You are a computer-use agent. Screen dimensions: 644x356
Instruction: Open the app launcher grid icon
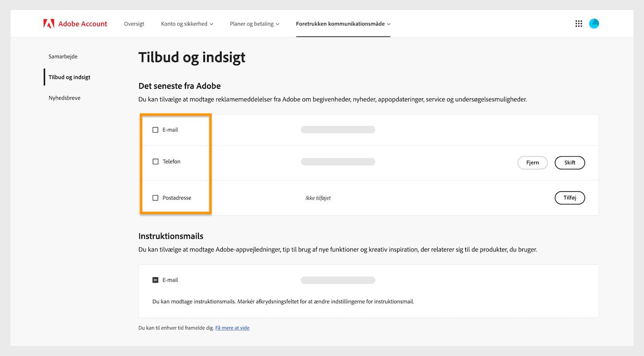578,23
